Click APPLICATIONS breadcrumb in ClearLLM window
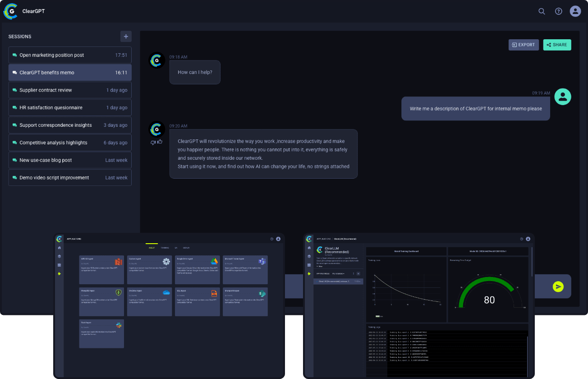This screenshot has width=588, height=379. pyautogui.click(x=323, y=239)
